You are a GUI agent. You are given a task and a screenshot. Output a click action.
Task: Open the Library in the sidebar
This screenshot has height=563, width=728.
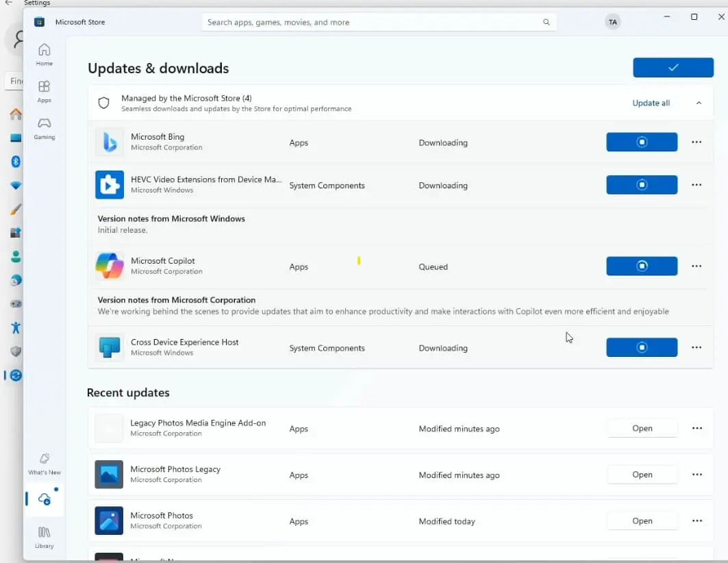[44, 537]
